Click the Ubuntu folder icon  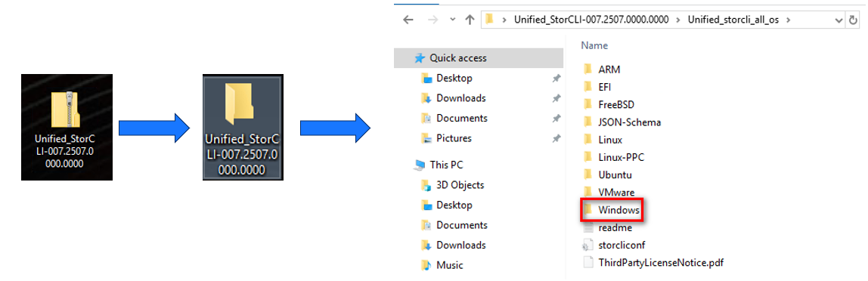point(588,174)
